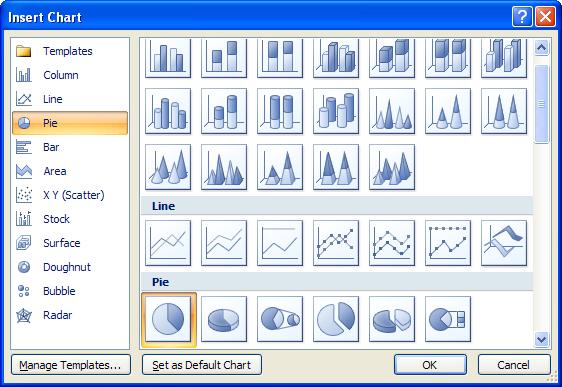This screenshot has height=387, width=562.
Task: Open the Stock chart category
Action: (70, 219)
